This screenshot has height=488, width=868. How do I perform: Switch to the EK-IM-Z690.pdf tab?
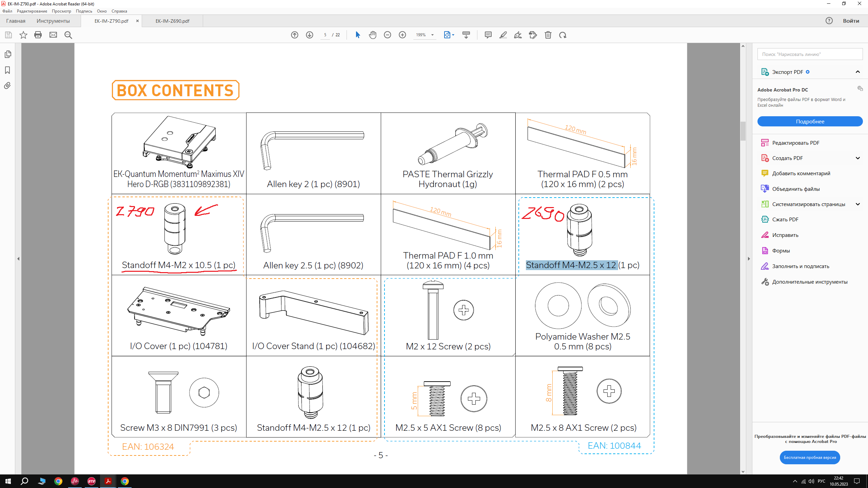pyautogui.click(x=172, y=21)
